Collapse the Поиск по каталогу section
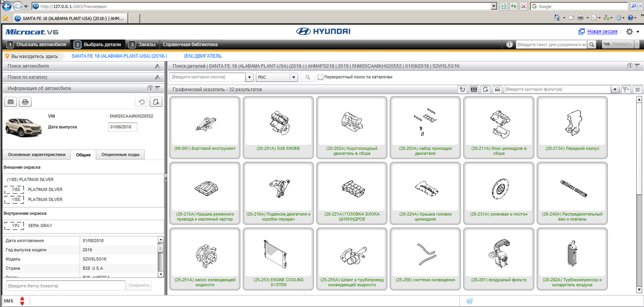The image size is (644, 307). [157, 77]
